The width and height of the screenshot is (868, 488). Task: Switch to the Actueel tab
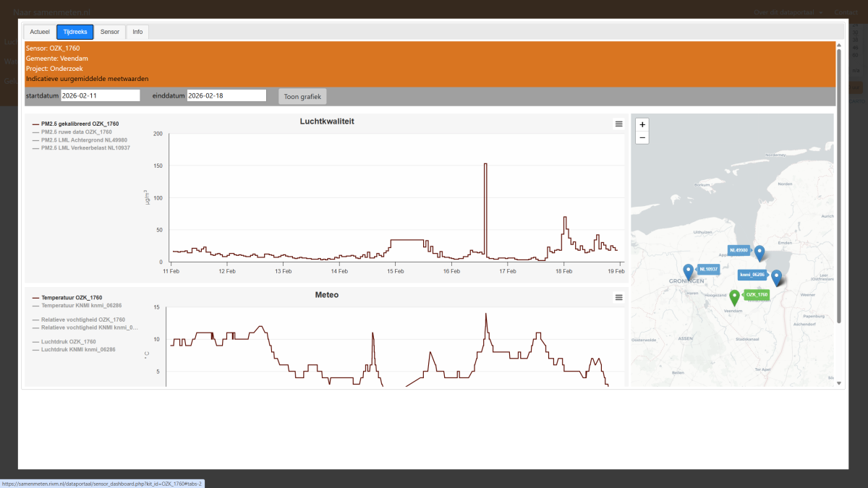(x=40, y=32)
